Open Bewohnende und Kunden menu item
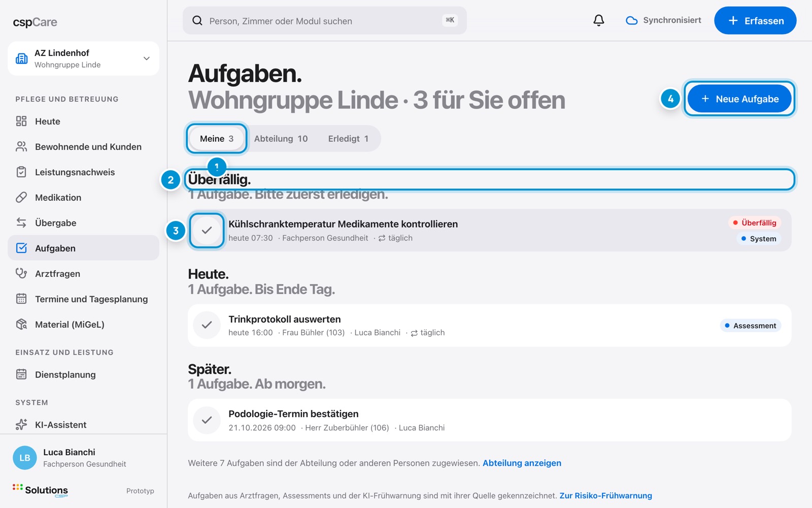Image resolution: width=812 pixels, height=508 pixels. click(83, 146)
